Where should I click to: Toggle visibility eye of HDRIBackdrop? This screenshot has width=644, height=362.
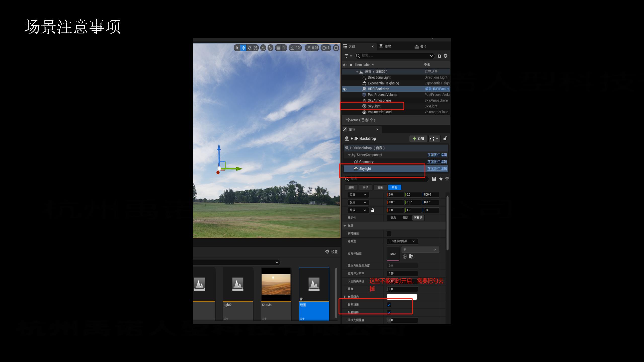pyautogui.click(x=345, y=89)
